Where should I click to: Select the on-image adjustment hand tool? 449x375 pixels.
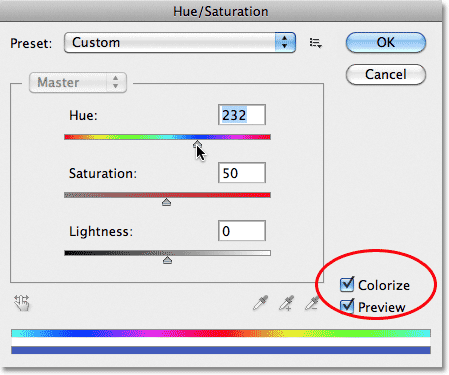tap(22, 303)
